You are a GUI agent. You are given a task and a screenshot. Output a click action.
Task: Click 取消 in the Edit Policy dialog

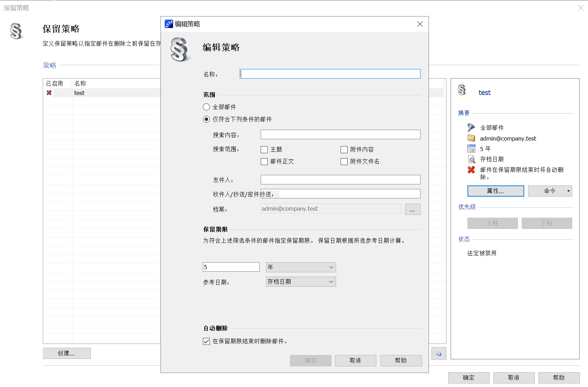tap(355, 361)
